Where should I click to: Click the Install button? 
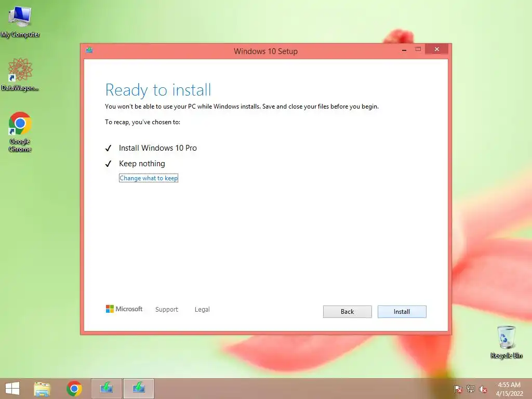[x=402, y=312]
